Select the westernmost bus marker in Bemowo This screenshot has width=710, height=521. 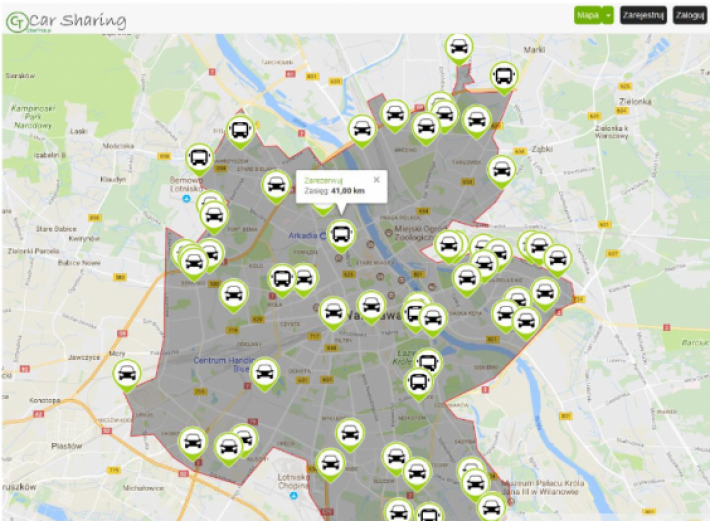point(199,157)
